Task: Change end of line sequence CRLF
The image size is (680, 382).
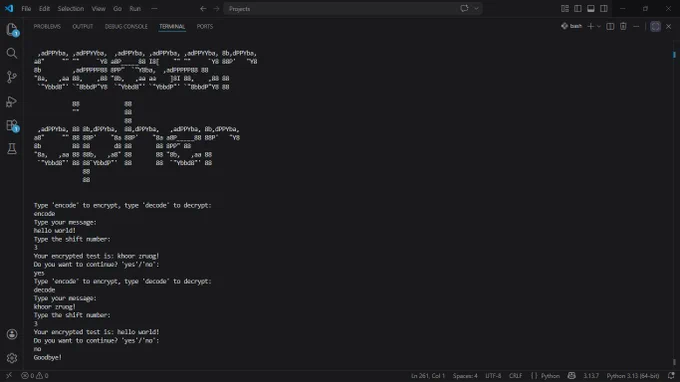Action: point(516,376)
